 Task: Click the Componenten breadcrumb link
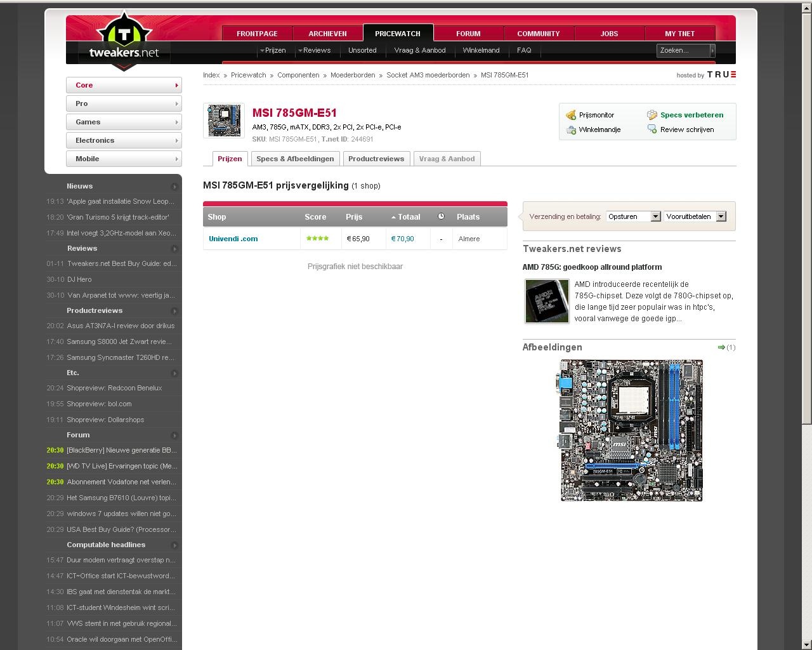[x=298, y=75]
